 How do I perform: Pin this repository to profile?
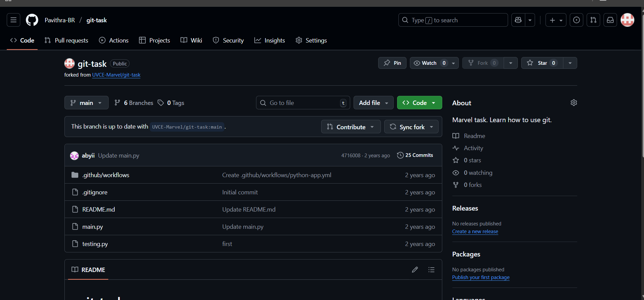(392, 63)
